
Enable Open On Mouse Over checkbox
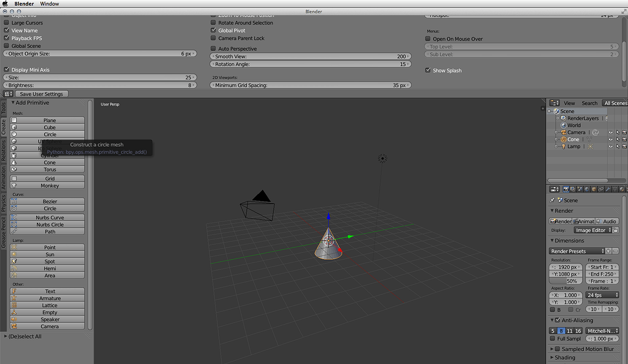coord(428,39)
